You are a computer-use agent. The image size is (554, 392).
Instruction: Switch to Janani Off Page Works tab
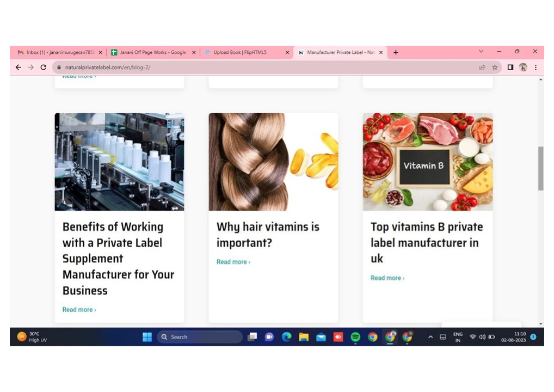(x=152, y=52)
